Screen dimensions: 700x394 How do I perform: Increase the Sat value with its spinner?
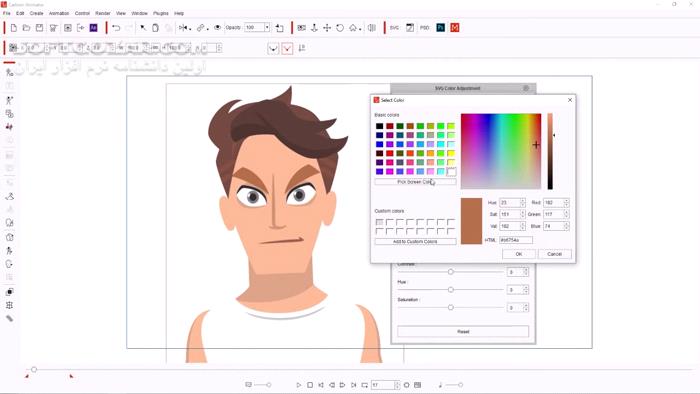tap(523, 212)
